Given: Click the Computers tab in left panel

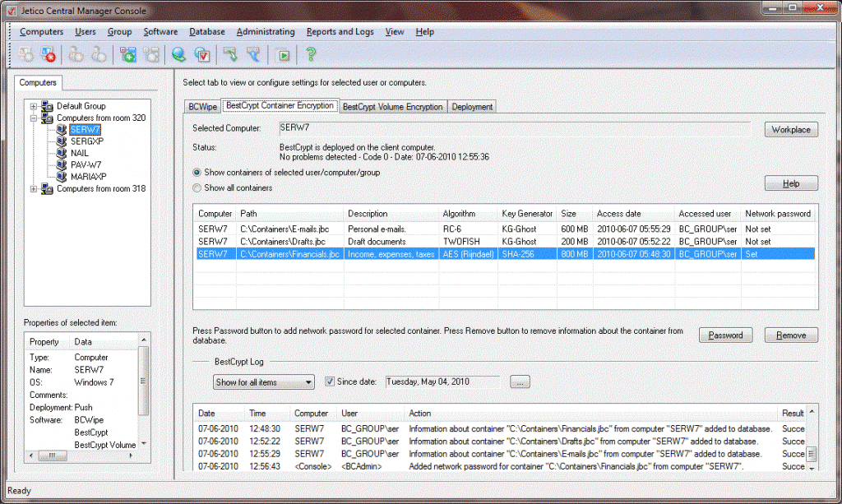Looking at the screenshot, I should (x=38, y=83).
